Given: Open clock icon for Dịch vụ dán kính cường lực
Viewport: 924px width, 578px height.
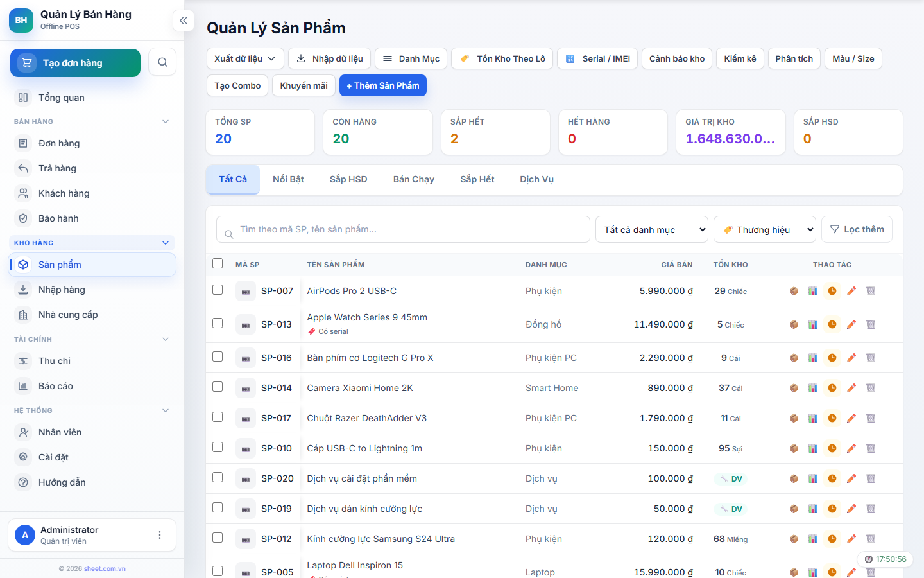Looking at the screenshot, I should pos(832,509).
